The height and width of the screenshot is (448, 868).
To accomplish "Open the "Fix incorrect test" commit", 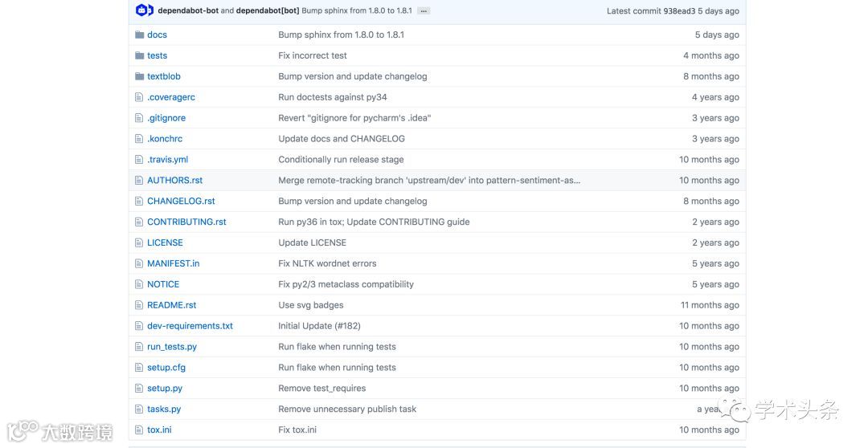I will click(x=313, y=55).
